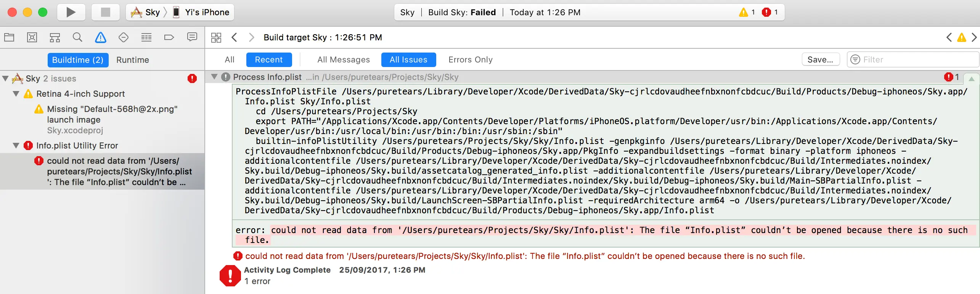Click red error badge beside Sky
The width and height of the screenshot is (980, 294).
(192, 78)
